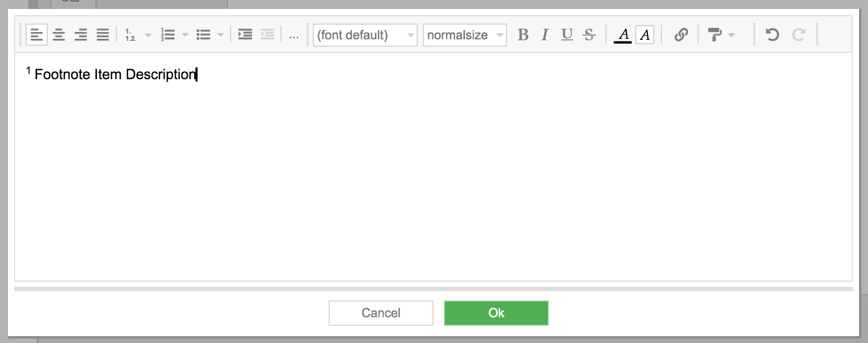Expand bulleted list style options
This screenshot has width=868, height=343.
click(x=221, y=35)
